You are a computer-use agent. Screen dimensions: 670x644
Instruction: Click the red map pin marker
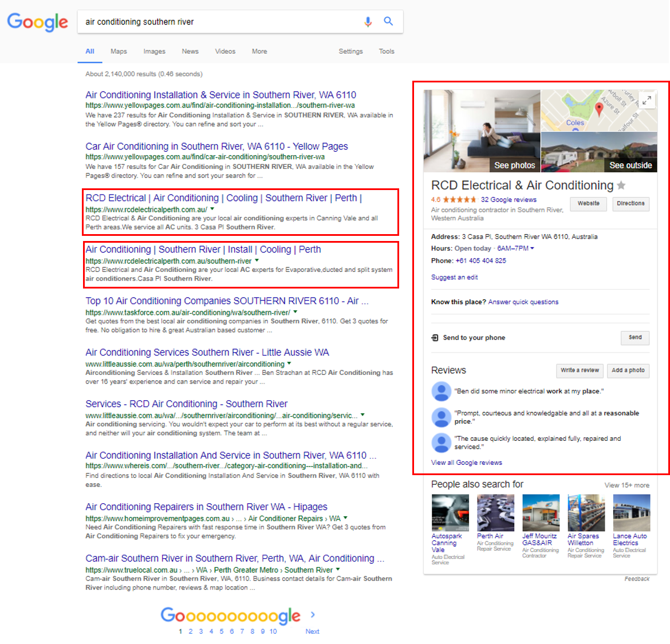[x=599, y=109]
